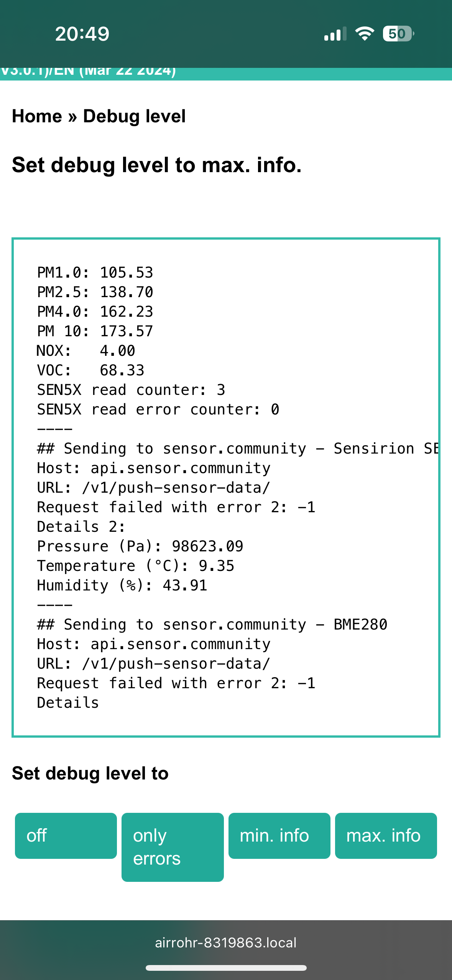The width and height of the screenshot is (452, 980).
Task: Choose min. info debug level
Action: click(x=279, y=835)
